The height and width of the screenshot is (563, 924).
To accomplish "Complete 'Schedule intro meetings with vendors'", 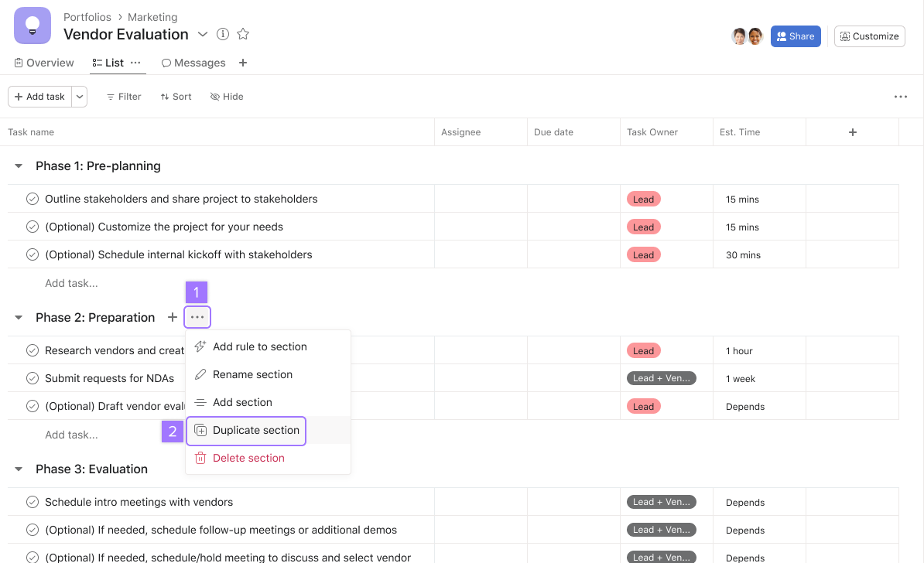I will click(32, 501).
